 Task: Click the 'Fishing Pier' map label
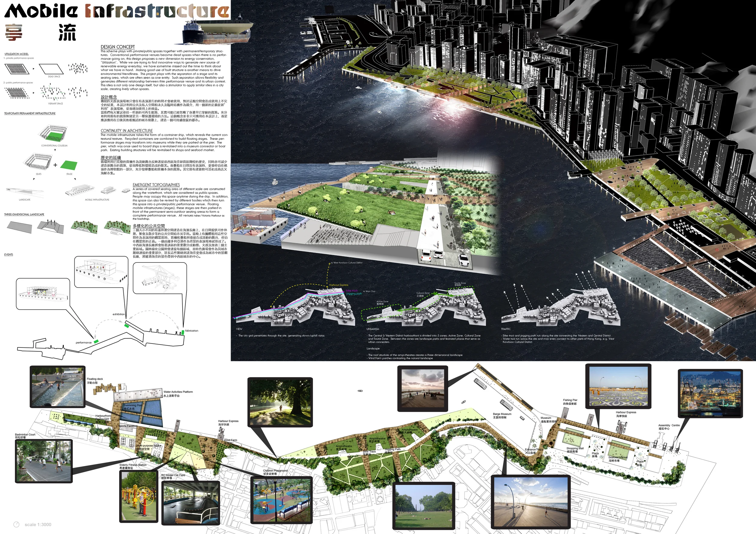(570, 400)
